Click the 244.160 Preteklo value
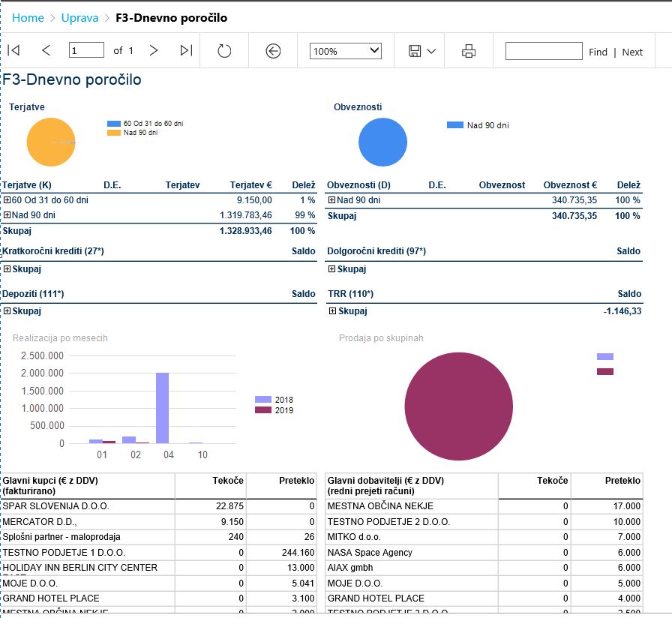The width and height of the screenshot is (672, 618). click(298, 553)
